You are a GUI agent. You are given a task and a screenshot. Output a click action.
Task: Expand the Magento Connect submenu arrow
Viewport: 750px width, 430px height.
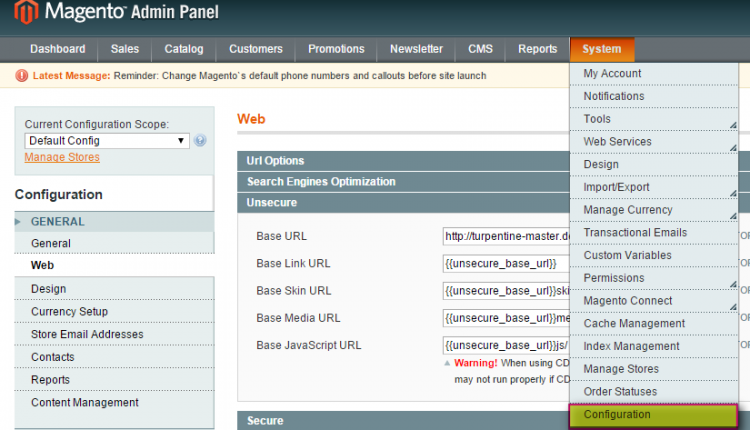[733, 308]
